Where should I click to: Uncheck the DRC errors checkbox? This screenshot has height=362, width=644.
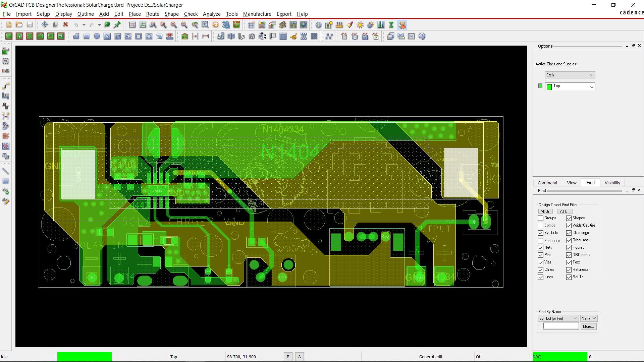(569, 255)
